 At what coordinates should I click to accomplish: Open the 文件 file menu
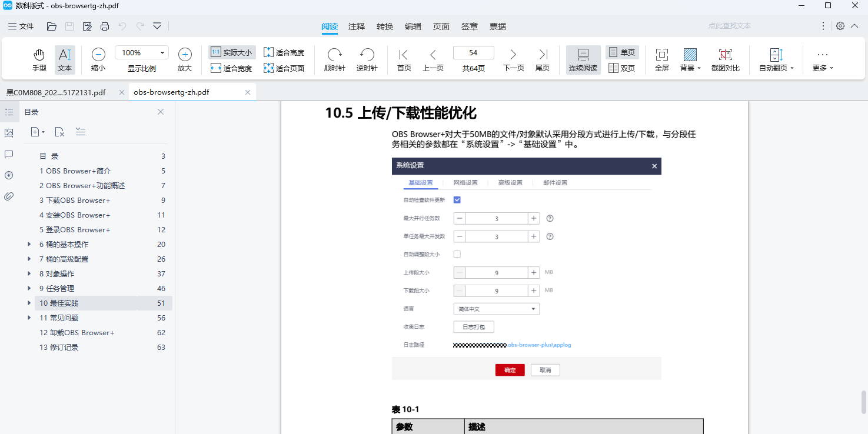(21, 26)
